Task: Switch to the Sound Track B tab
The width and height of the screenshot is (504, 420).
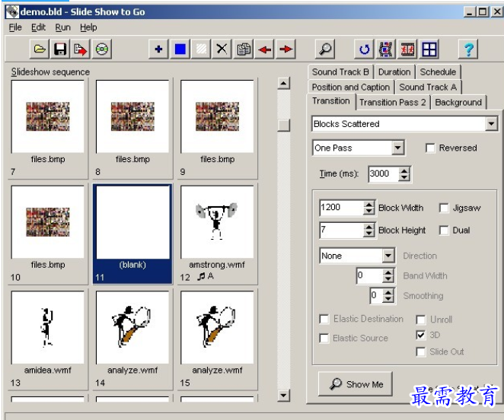Action: click(x=340, y=72)
